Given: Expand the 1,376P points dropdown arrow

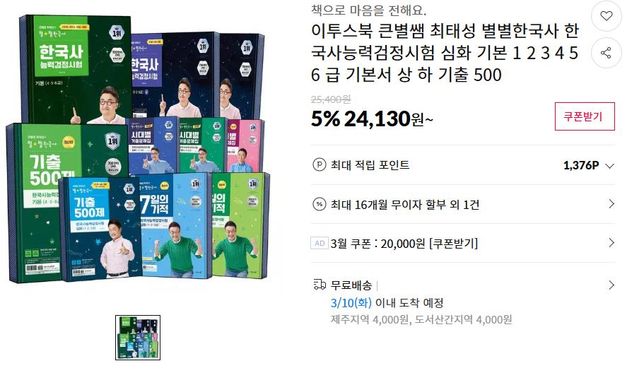Looking at the screenshot, I should 610,166.
